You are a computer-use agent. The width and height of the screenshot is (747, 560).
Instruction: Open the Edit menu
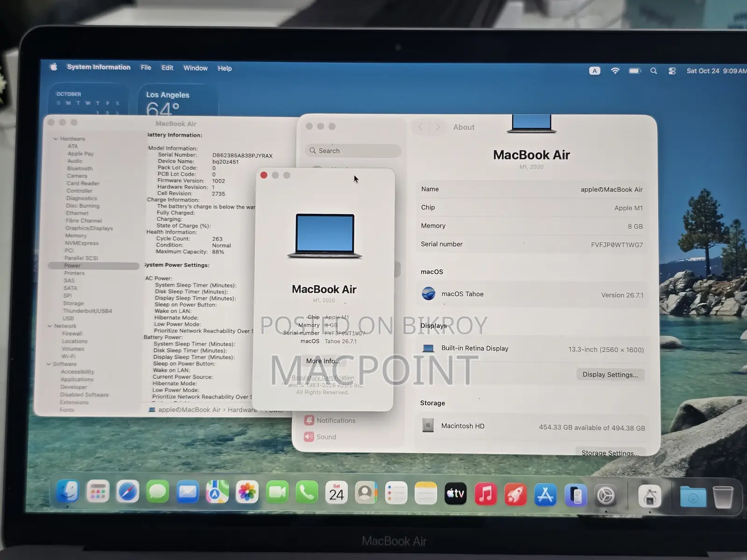tap(167, 68)
